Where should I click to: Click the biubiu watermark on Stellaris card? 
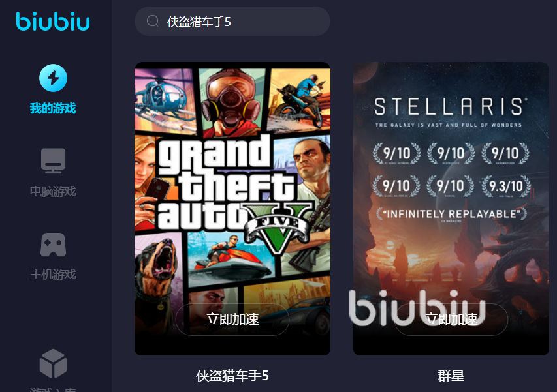[x=417, y=307]
